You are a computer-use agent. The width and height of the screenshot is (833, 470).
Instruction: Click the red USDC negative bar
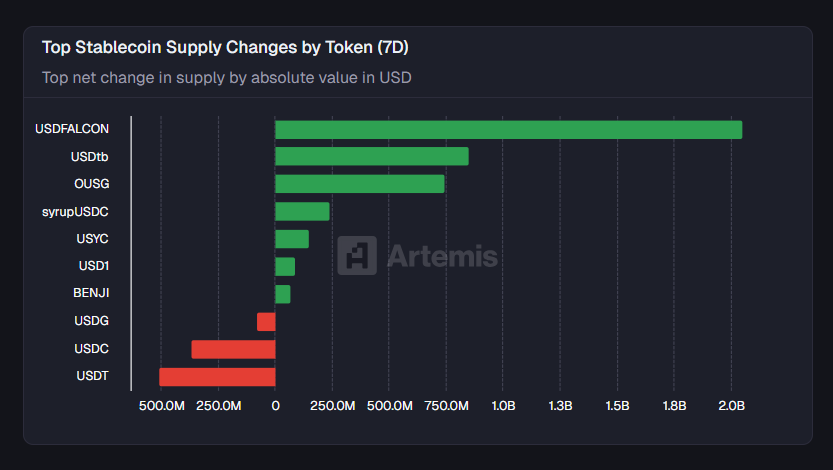[233, 349]
